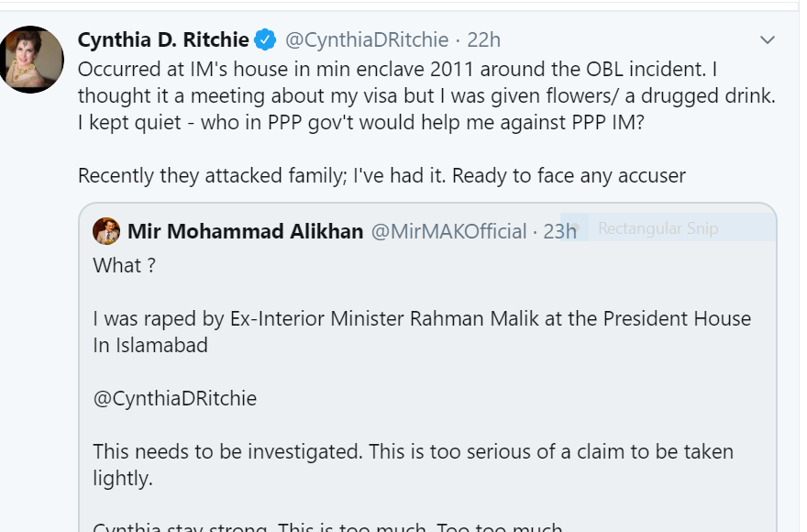Select the Mir Mohammad Alikhan display name

[x=246, y=231]
